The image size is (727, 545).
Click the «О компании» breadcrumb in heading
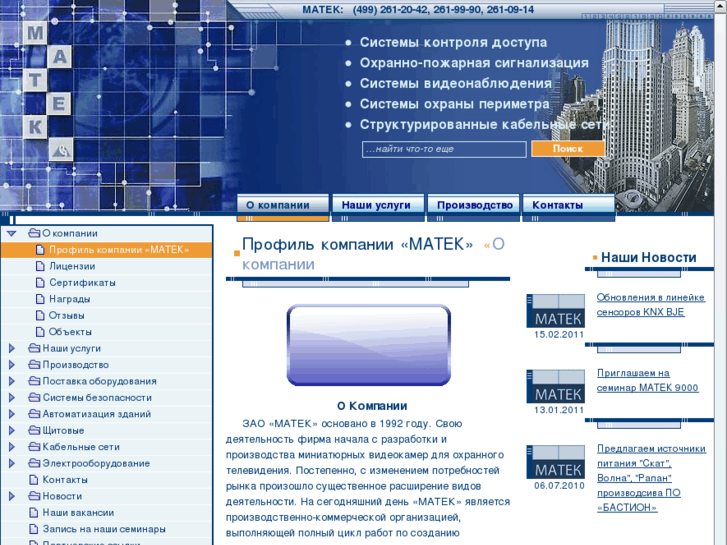(x=373, y=254)
